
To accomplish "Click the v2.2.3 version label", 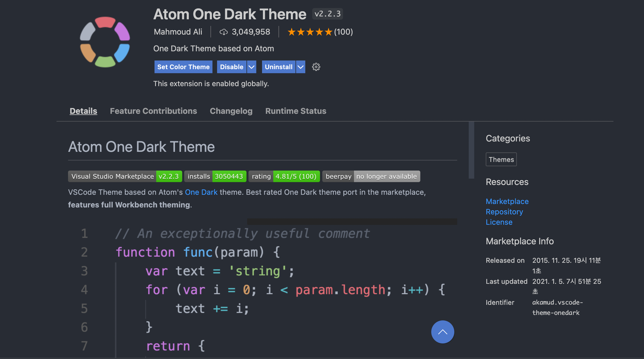I will pyautogui.click(x=327, y=14).
